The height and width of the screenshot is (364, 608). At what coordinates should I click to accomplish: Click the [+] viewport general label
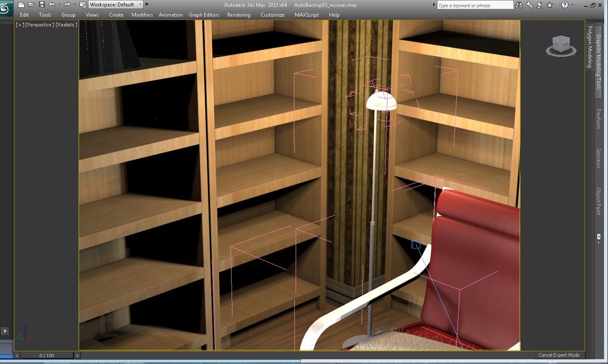pyautogui.click(x=20, y=25)
